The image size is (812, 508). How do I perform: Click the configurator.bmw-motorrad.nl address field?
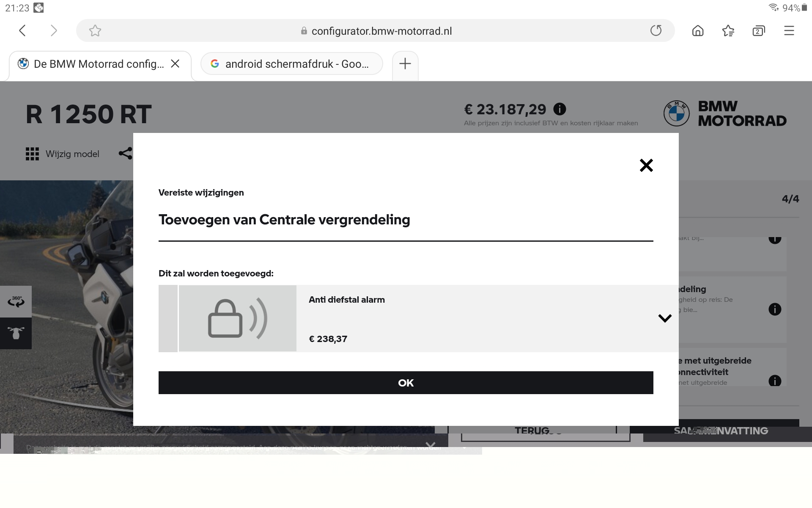[381, 31]
